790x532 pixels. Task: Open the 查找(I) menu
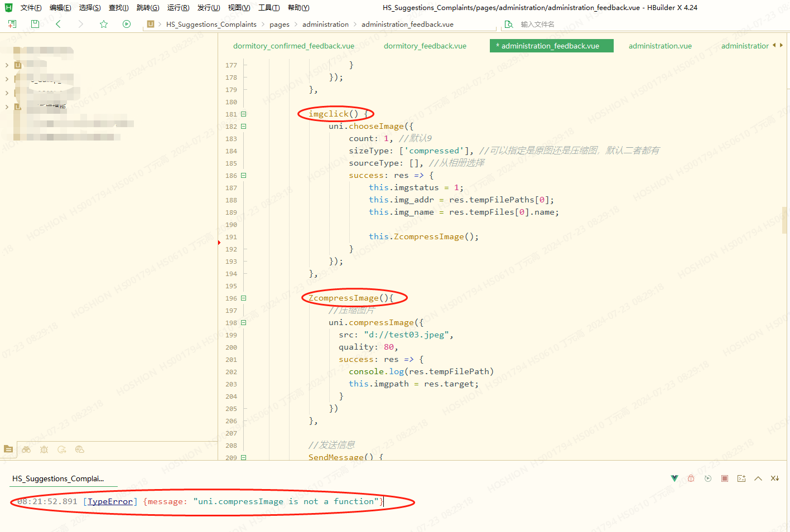point(118,8)
